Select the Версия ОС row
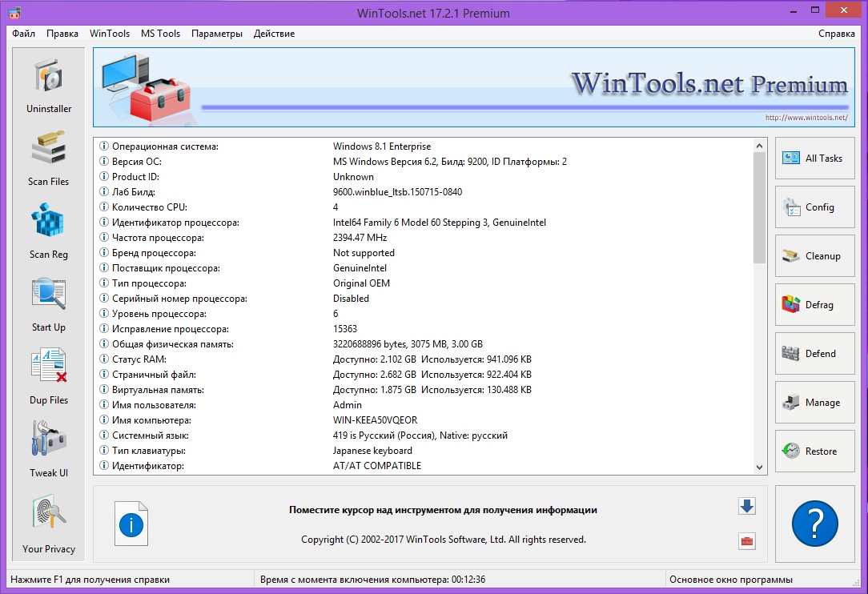Screen dimensions: 868x594 pyautogui.click(x=424, y=162)
